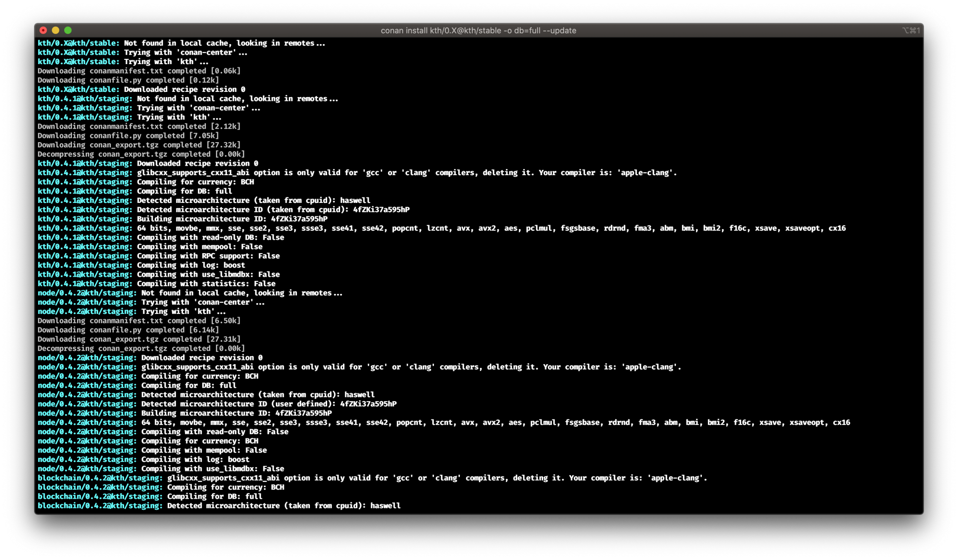
Task: Click 'Compiling with statistics: False' line
Action: coord(157,284)
